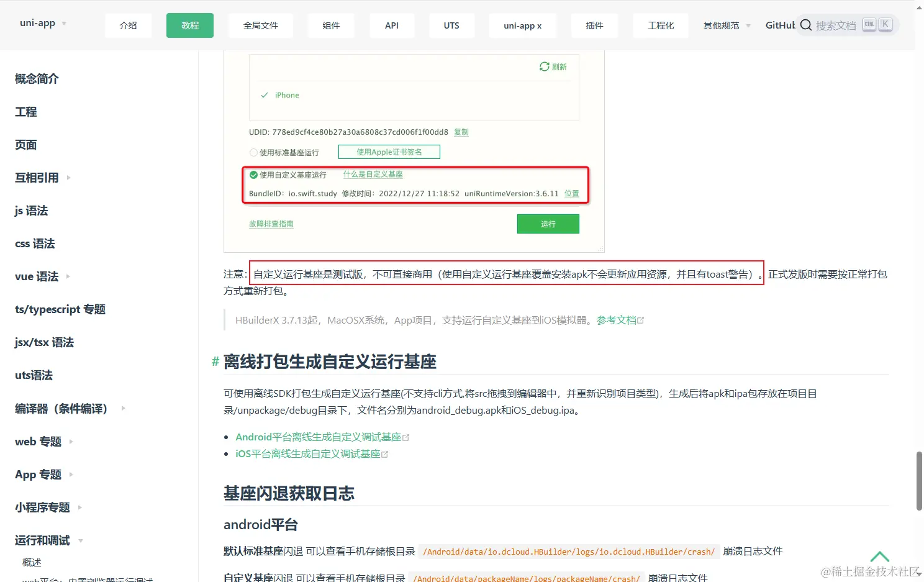This screenshot has width=924, height=582.
Task: Click the back-to-top arrow icon
Action: [879, 557]
